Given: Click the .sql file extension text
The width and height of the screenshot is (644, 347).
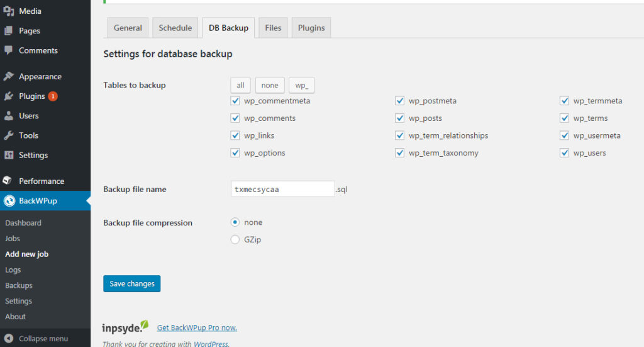Looking at the screenshot, I should coord(341,189).
